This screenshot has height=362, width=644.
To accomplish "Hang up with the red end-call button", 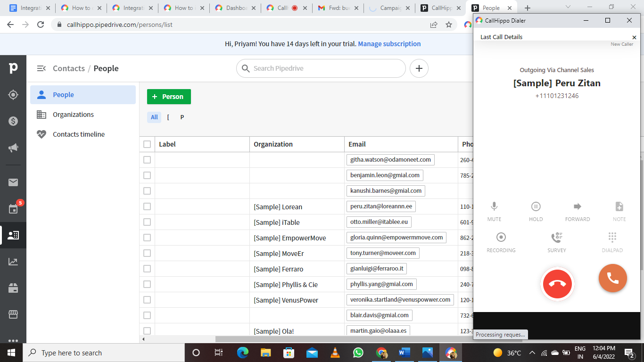I will (557, 284).
